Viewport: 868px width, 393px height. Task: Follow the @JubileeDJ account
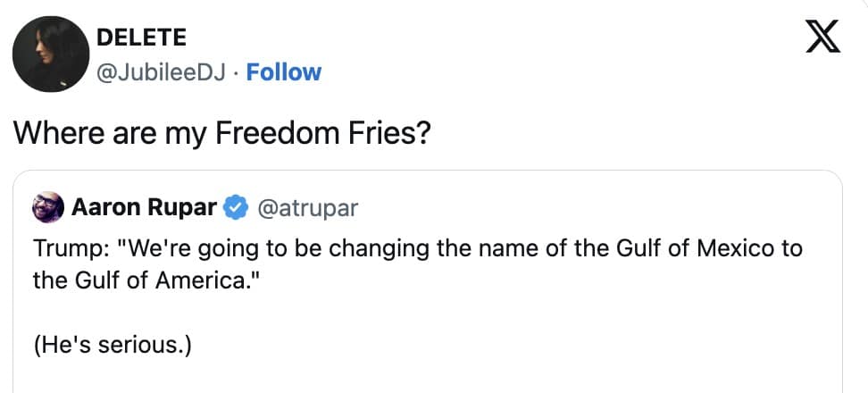point(283,72)
